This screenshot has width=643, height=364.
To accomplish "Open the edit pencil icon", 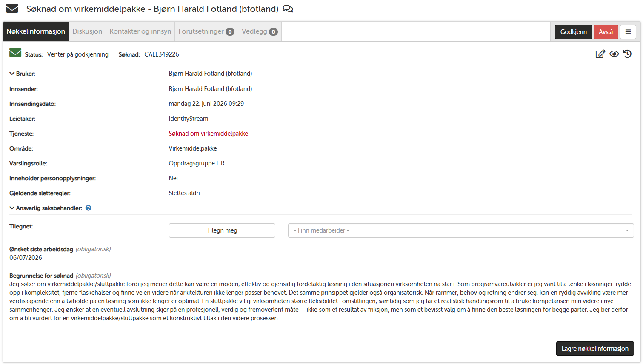I will [x=600, y=54].
